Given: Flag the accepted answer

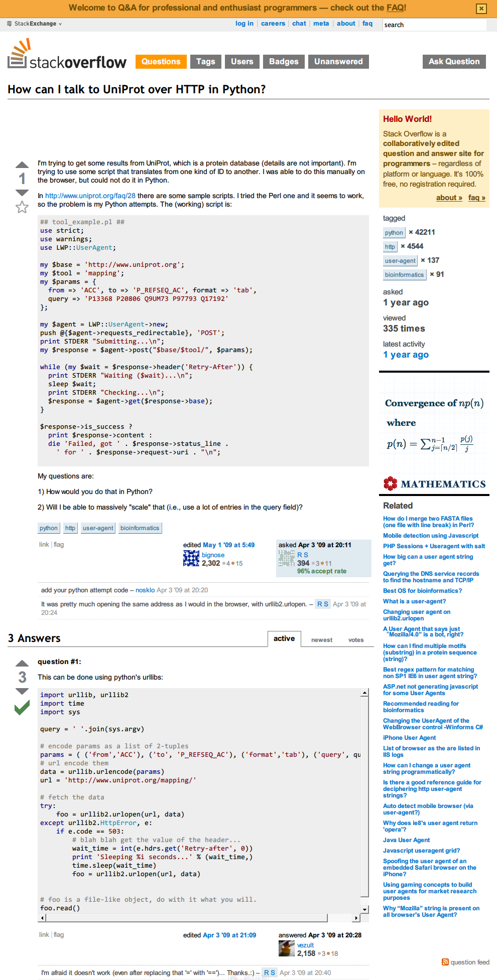Looking at the screenshot, I should click(59, 934).
